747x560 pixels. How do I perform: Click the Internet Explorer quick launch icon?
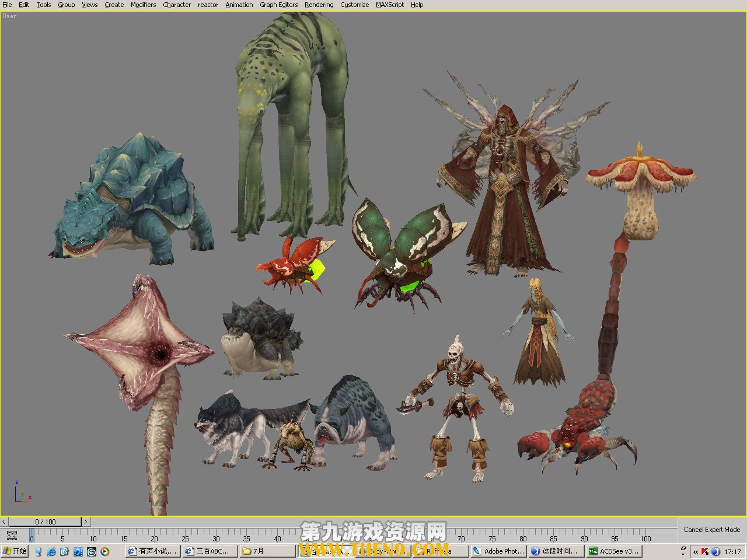(x=51, y=551)
